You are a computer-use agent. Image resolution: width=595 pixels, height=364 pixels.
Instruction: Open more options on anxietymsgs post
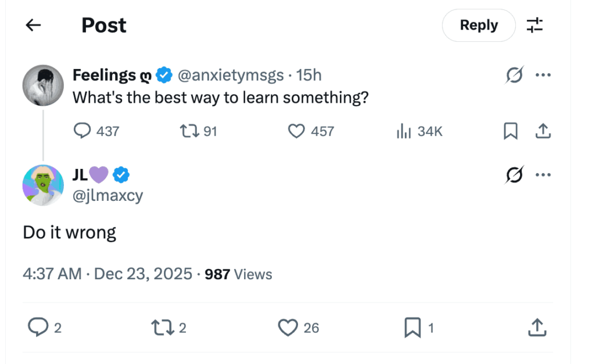click(x=543, y=75)
